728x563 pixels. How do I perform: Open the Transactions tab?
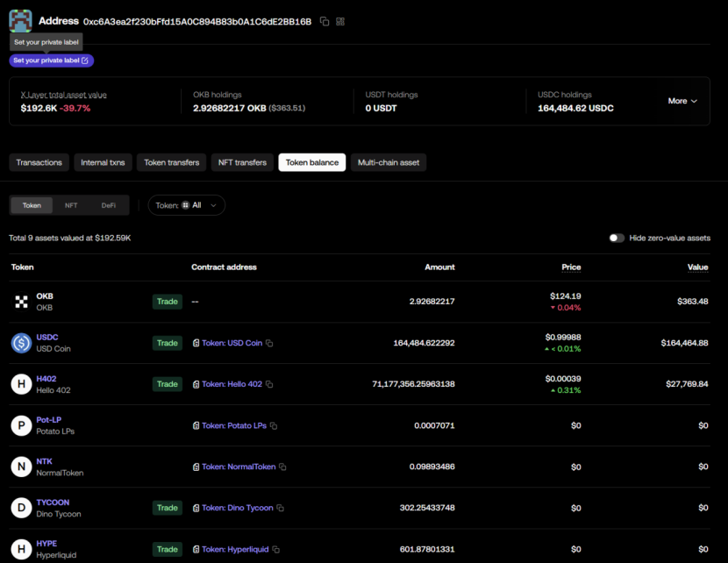(x=39, y=162)
